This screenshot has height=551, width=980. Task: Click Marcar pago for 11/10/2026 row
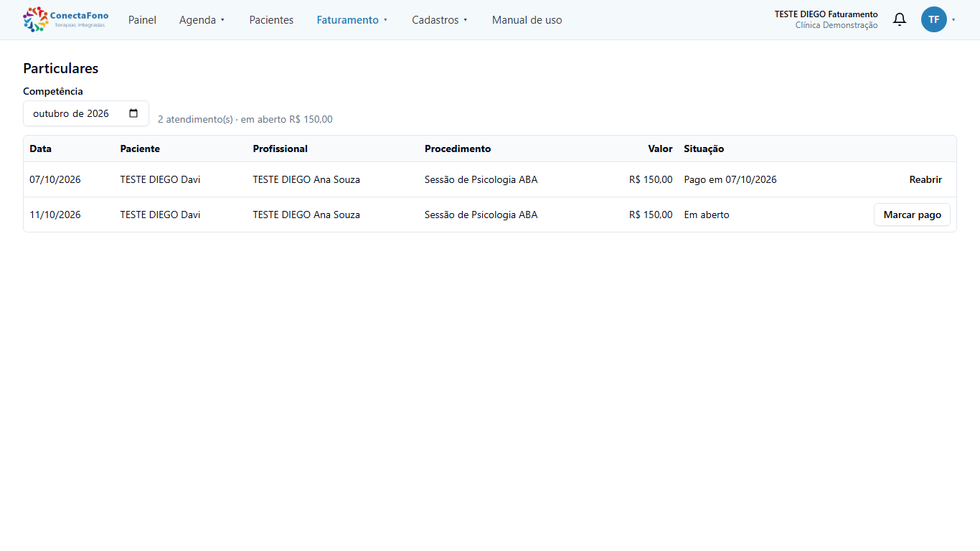click(x=912, y=215)
